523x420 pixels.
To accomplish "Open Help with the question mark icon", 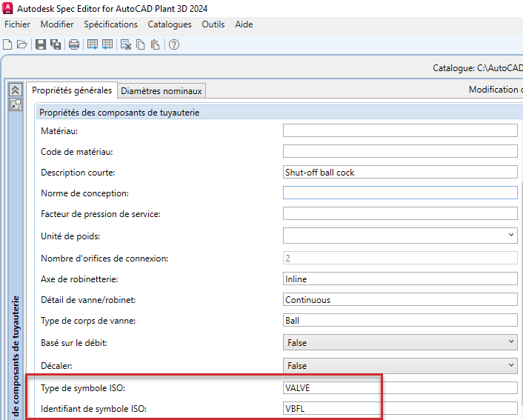I will (x=175, y=44).
